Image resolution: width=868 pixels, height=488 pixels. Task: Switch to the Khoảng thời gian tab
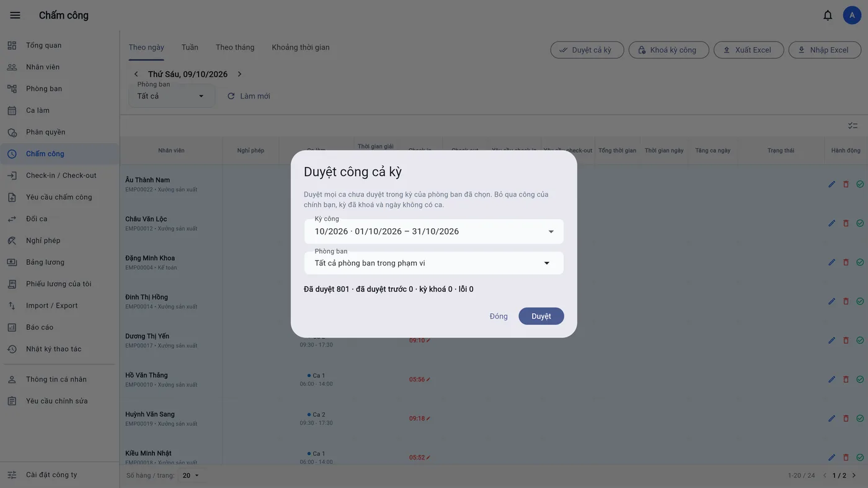(x=301, y=48)
